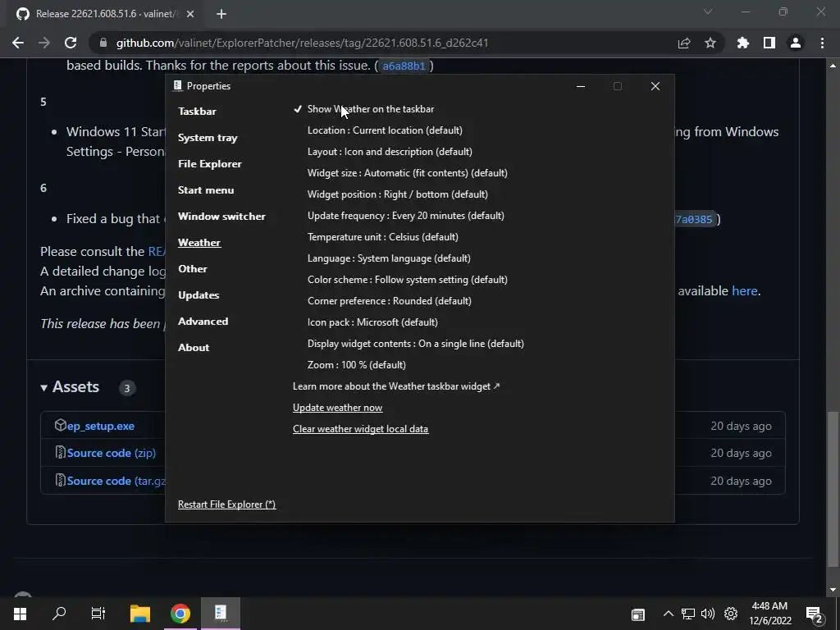Show hidden system tray icons

(x=668, y=614)
